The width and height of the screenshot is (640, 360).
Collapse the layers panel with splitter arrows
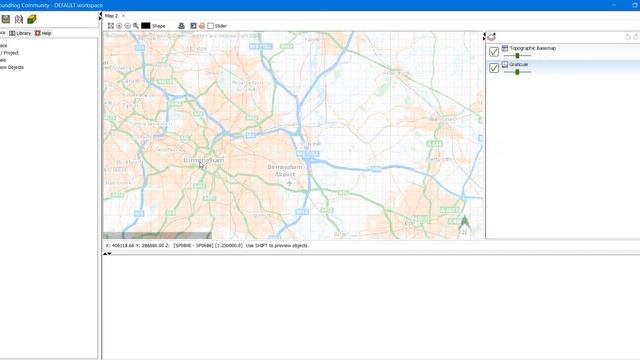click(x=484, y=36)
